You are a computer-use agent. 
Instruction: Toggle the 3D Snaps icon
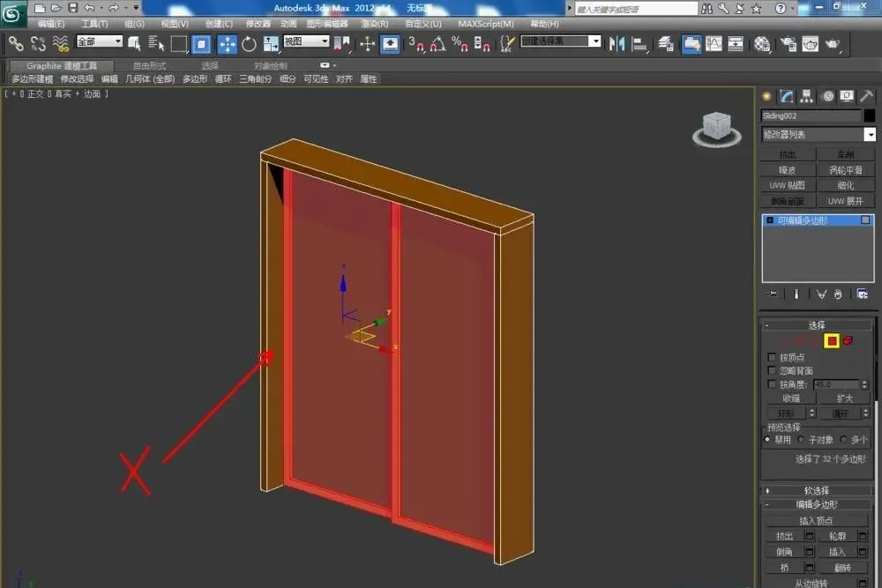click(x=417, y=43)
